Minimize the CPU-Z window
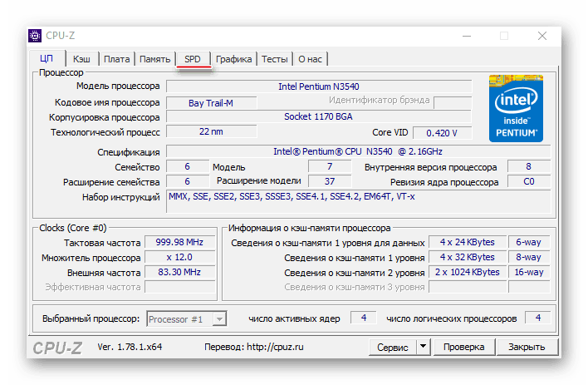This screenshot has width=588, height=385. point(467,36)
